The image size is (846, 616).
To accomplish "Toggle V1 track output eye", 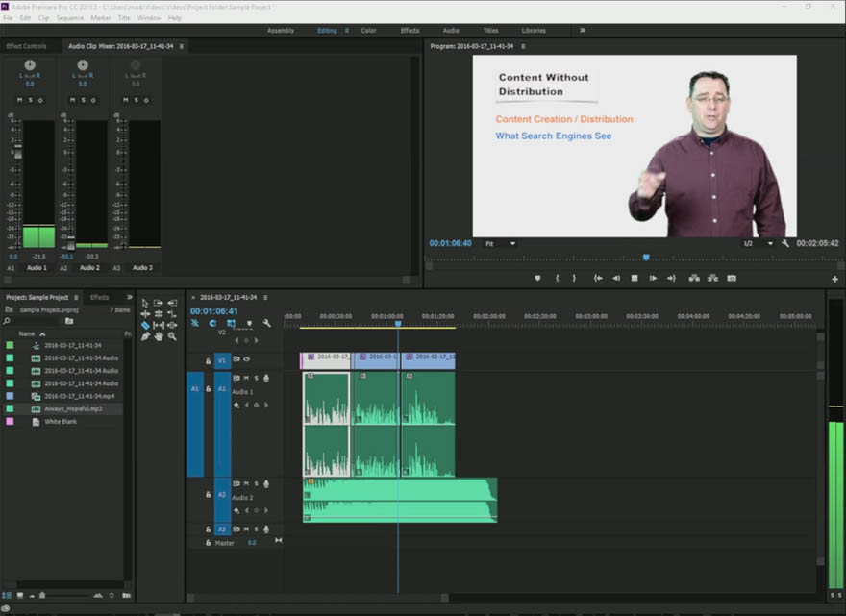I will click(x=246, y=359).
